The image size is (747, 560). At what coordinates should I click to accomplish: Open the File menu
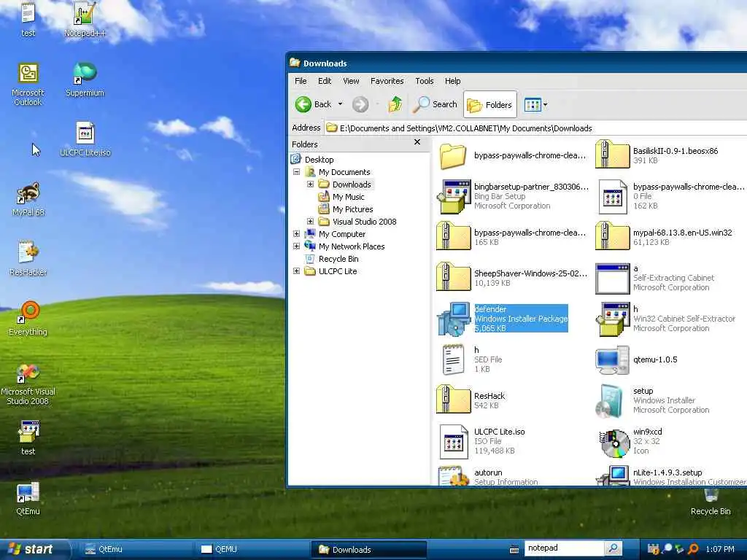coord(301,81)
